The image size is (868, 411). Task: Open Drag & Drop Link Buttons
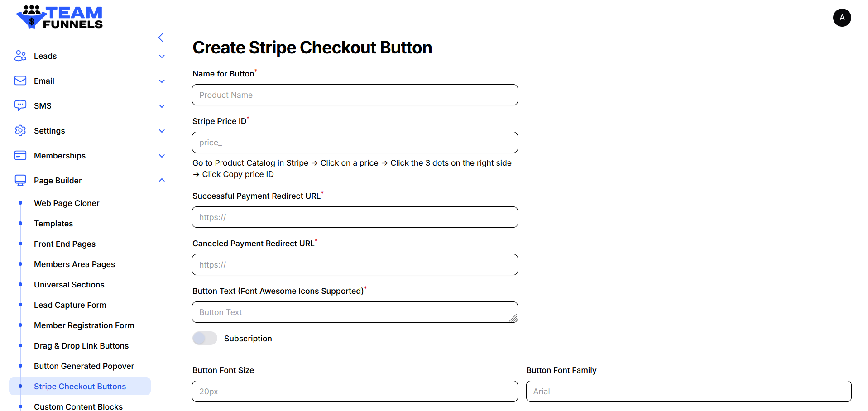point(81,346)
